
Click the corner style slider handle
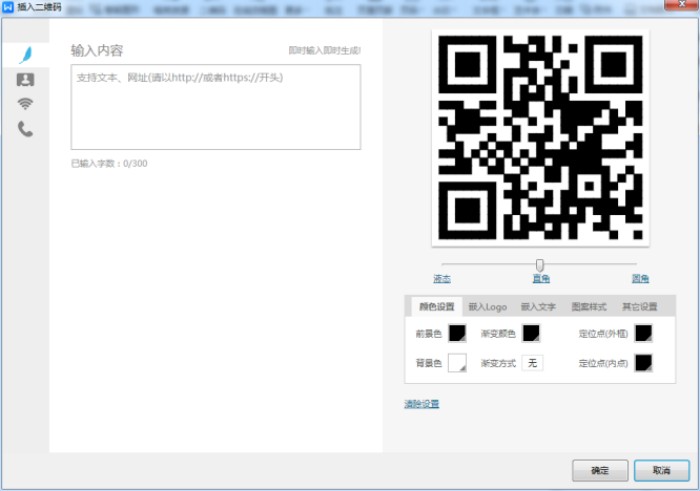click(x=540, y=265)
